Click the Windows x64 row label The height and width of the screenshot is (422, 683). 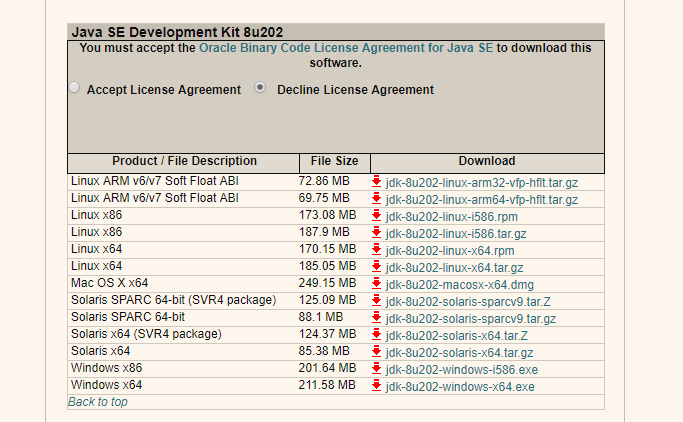coord(106,385)
